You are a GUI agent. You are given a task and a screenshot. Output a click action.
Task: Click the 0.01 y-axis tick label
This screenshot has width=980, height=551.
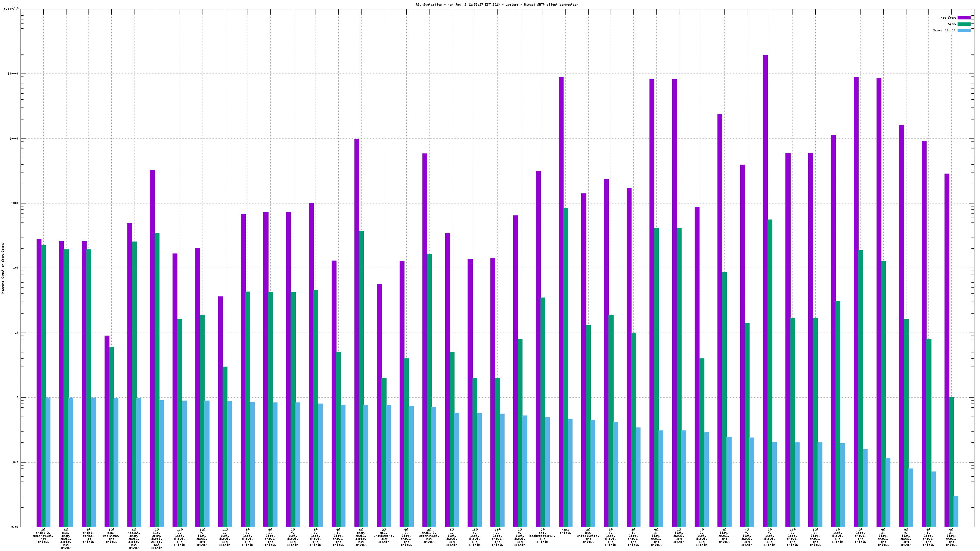tap(14, 527)
